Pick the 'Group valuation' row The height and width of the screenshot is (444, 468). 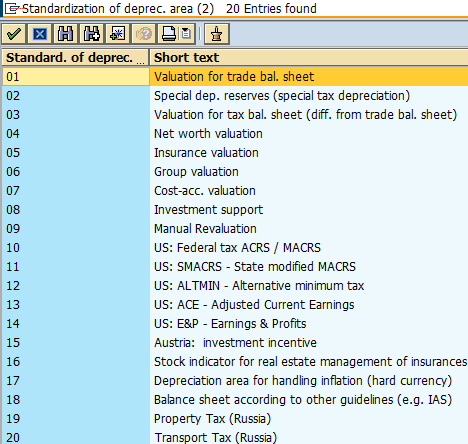click(x=235, y=172)
